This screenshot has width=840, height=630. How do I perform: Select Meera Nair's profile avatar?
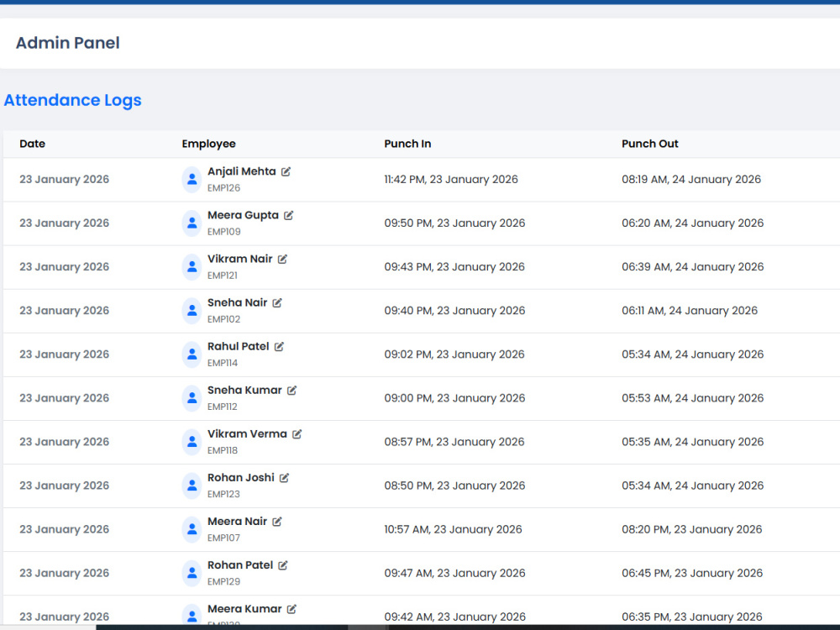tap(192, 529)
